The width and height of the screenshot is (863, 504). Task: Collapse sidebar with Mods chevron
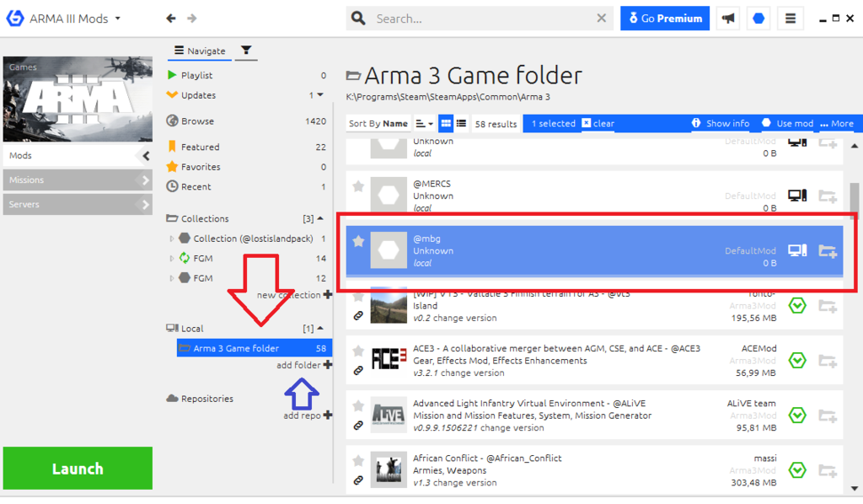145,156
